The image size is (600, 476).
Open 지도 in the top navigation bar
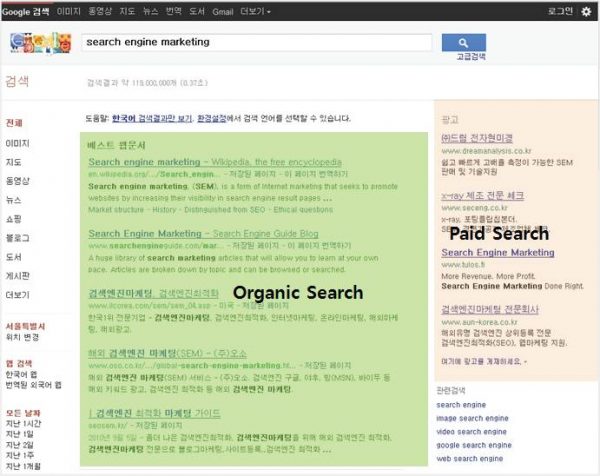click(127, 11)
